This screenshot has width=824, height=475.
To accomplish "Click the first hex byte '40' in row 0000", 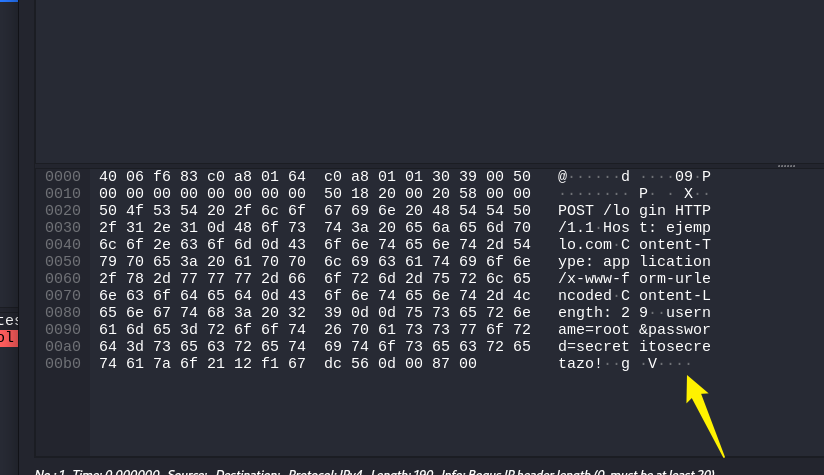I will (108, 177).
